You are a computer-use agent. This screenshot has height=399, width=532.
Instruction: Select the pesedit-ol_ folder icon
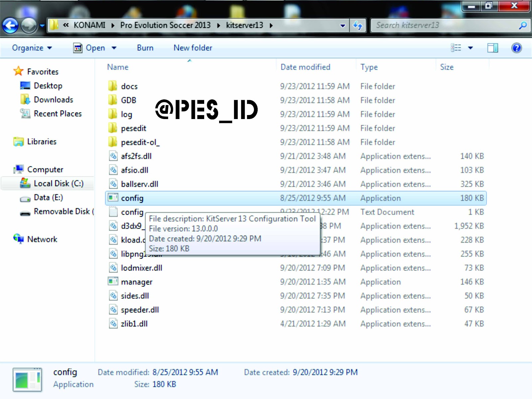pos(113,142)
